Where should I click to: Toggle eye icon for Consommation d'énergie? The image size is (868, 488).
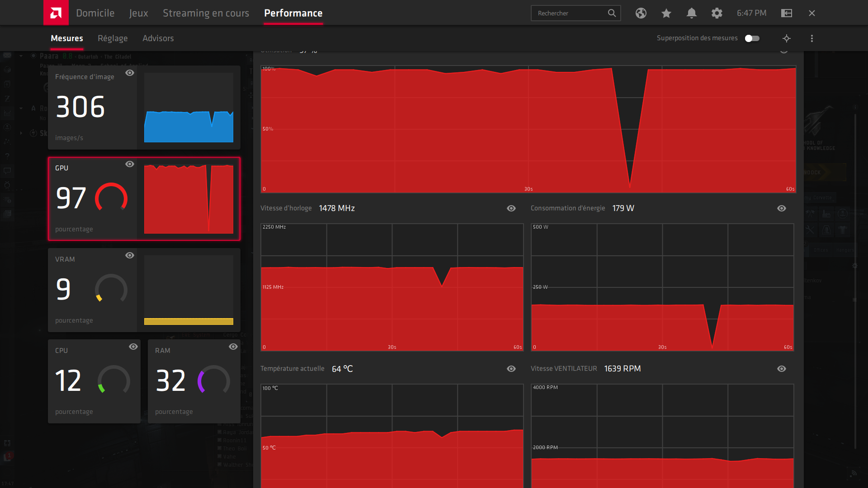[x=782, y=208]
